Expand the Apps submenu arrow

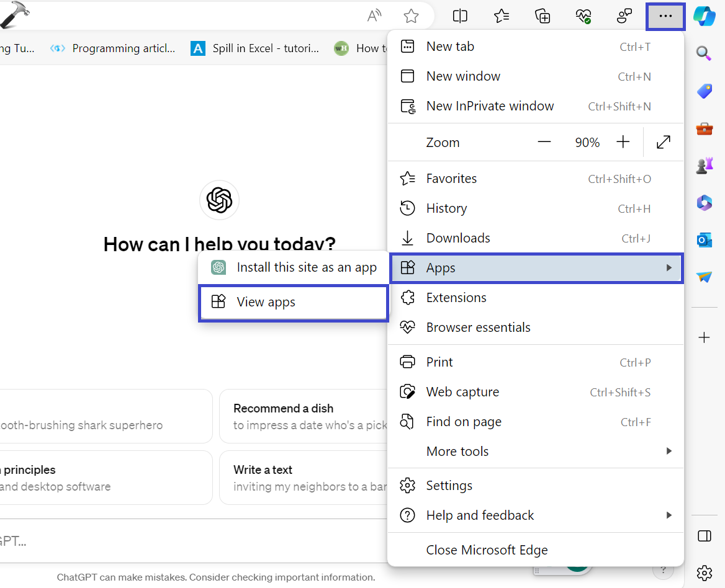669,268
